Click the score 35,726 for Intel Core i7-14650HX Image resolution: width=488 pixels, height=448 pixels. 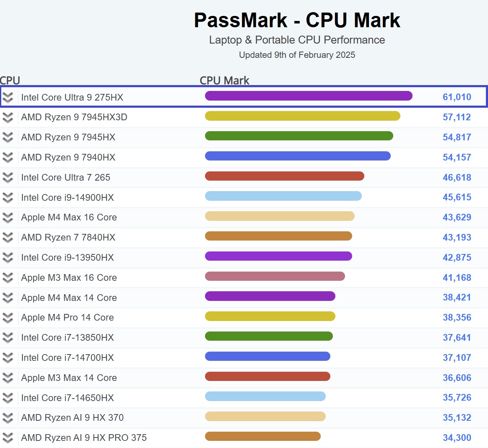click(x=457, y=397)
